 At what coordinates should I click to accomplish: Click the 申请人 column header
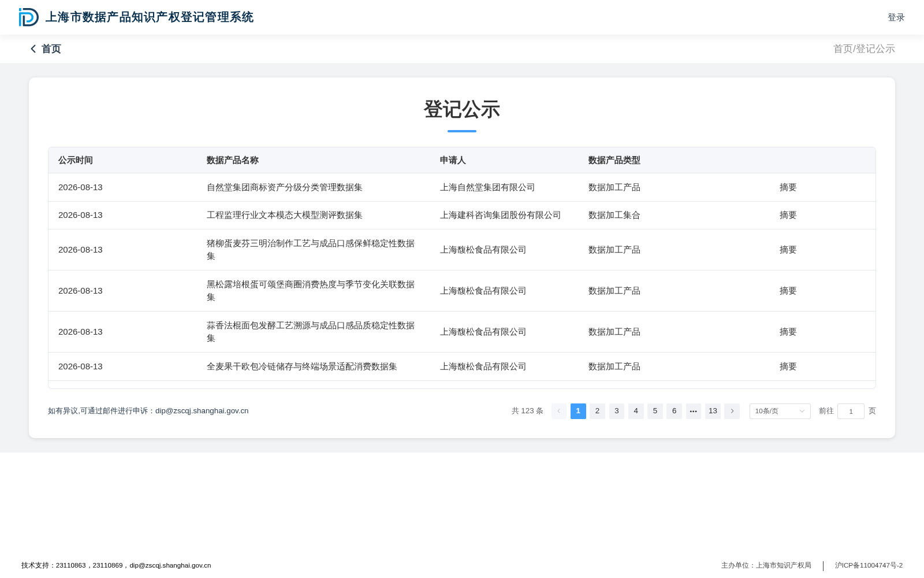tap(453, 160)
